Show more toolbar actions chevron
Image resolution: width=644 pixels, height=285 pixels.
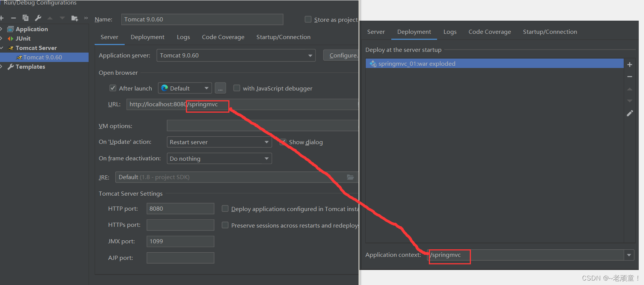(86, 18)
